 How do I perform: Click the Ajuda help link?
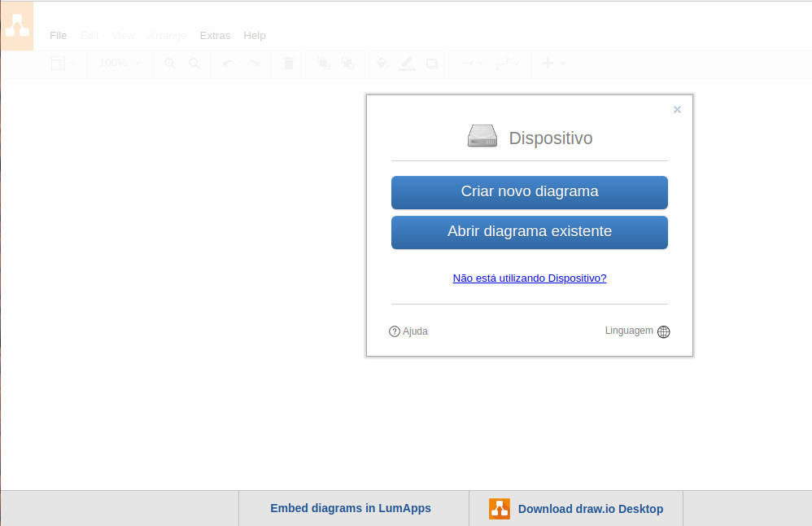(415, 331)
